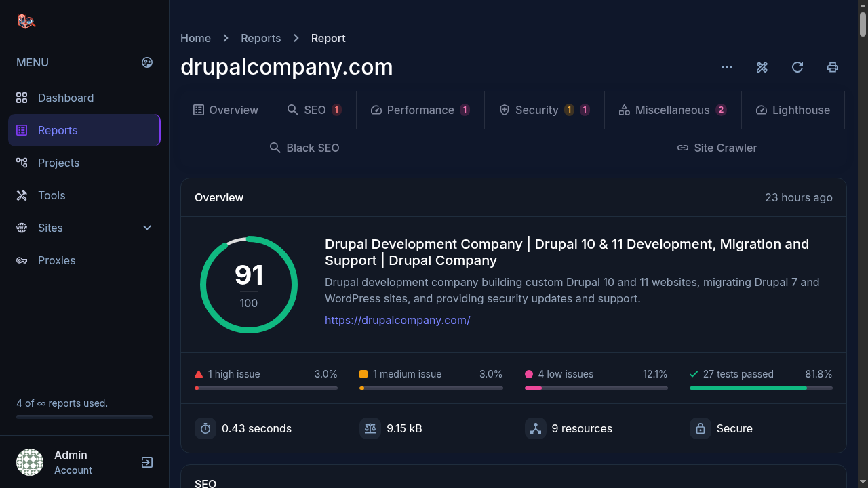Open the Dashboard page

pos(84,98)
